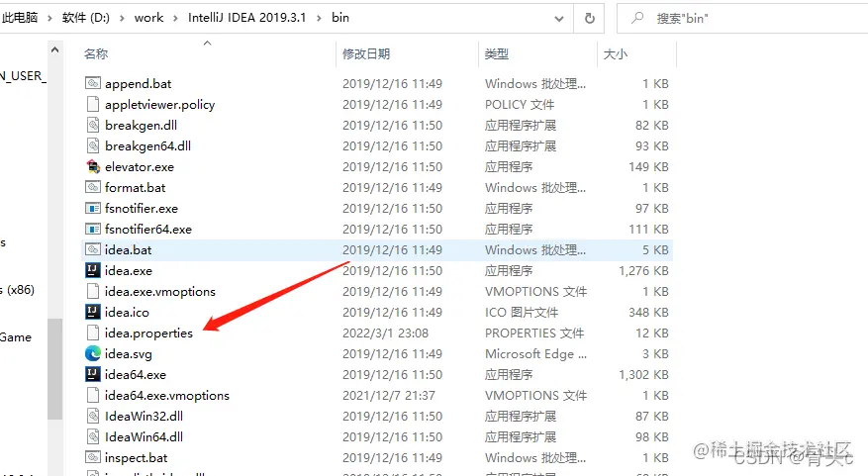
Task: Click the ICO 图片文件 type cell
Action: click(x=522, y=312)
